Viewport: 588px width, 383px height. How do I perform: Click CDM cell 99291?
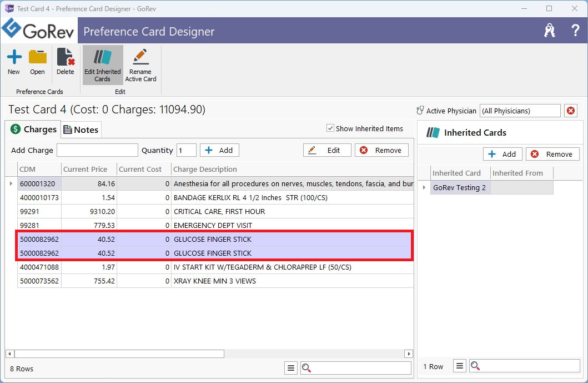(x=39, y=211)
